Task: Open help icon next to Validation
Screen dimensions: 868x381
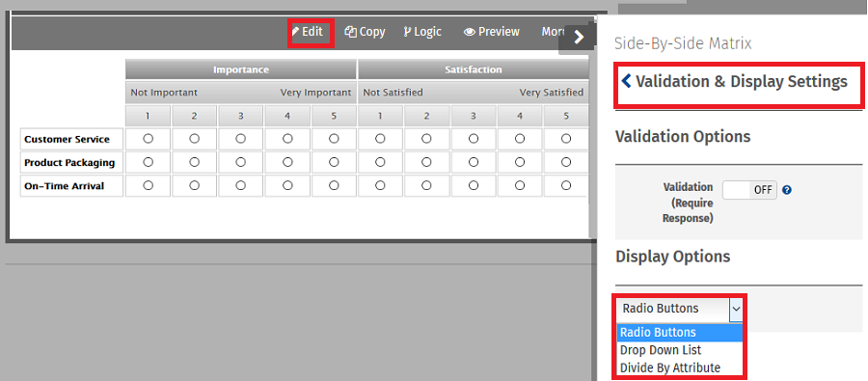Action: (x=787, y=190)
